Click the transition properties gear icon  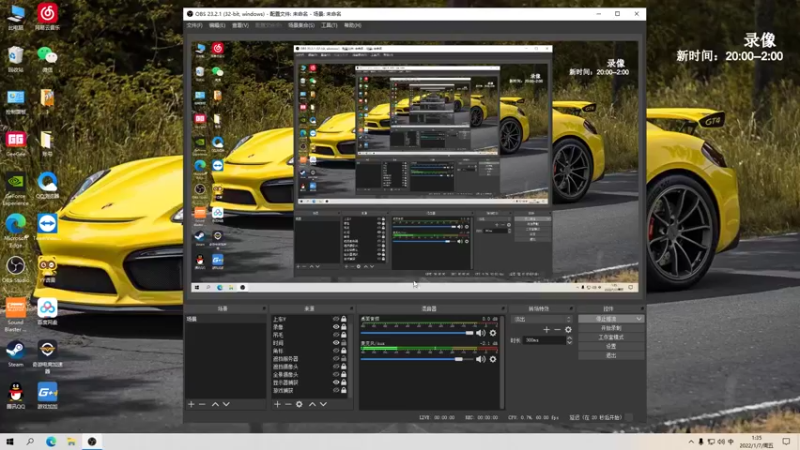568,329
